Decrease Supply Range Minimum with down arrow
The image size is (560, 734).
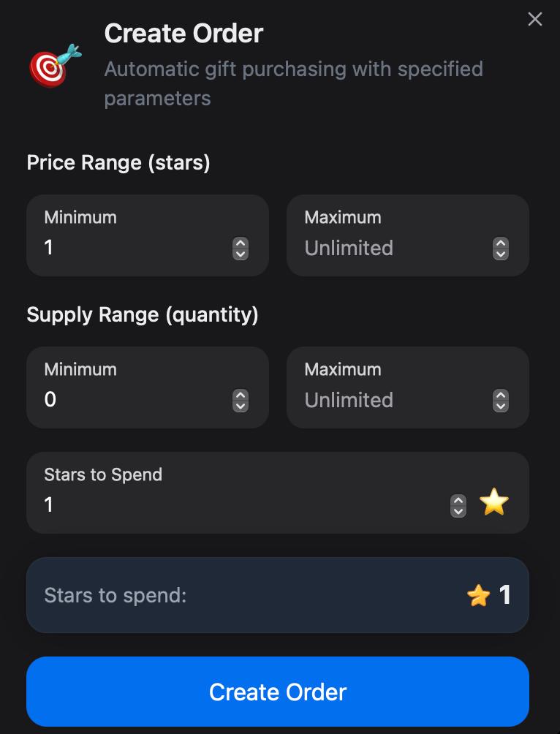pos(241,406)
